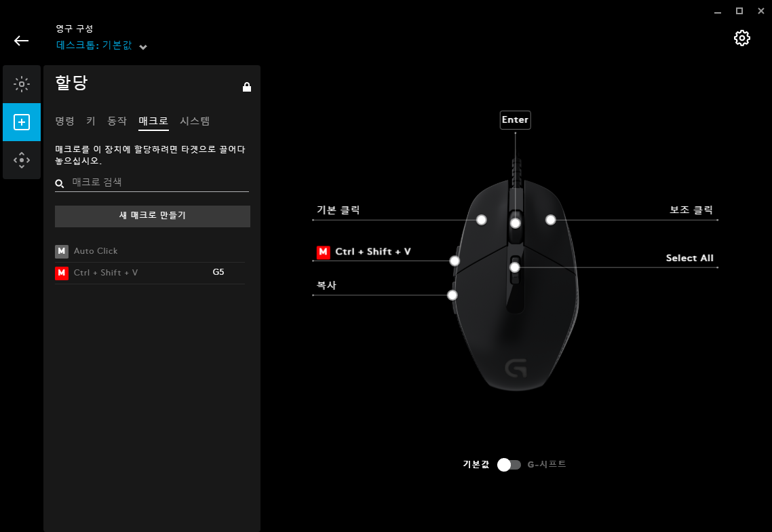Screen dimensions: 772x532
Task: Select the scroll wheel middle button node
Action: pyautogui.click(x=516, y=223)
